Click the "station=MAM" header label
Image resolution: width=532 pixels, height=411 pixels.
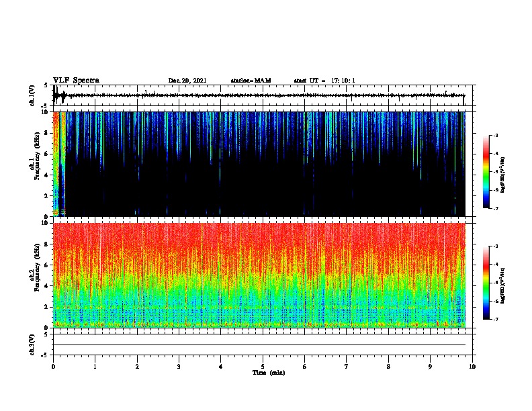click(251, 81)
